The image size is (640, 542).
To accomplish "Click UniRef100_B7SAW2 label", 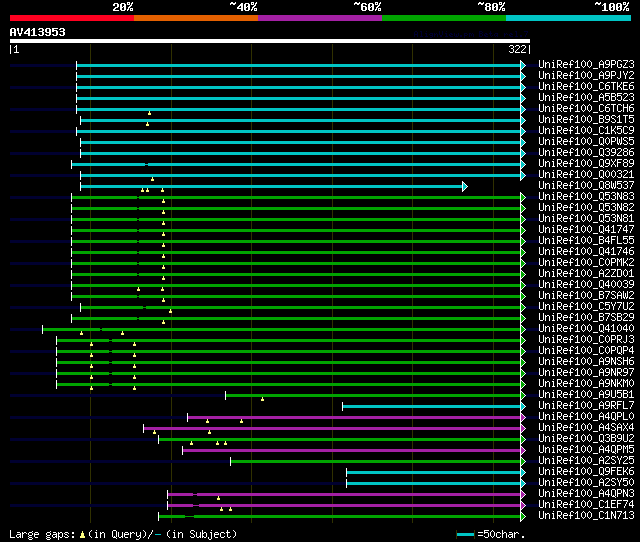I will (x=586, y=296).
